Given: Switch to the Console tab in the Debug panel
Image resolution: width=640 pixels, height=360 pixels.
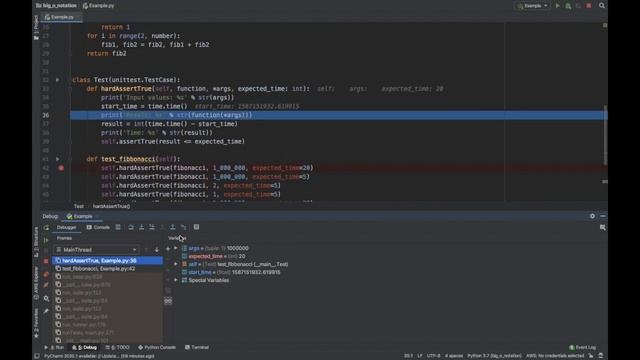Looking at the screenshot, I should [x=98, y=227].
